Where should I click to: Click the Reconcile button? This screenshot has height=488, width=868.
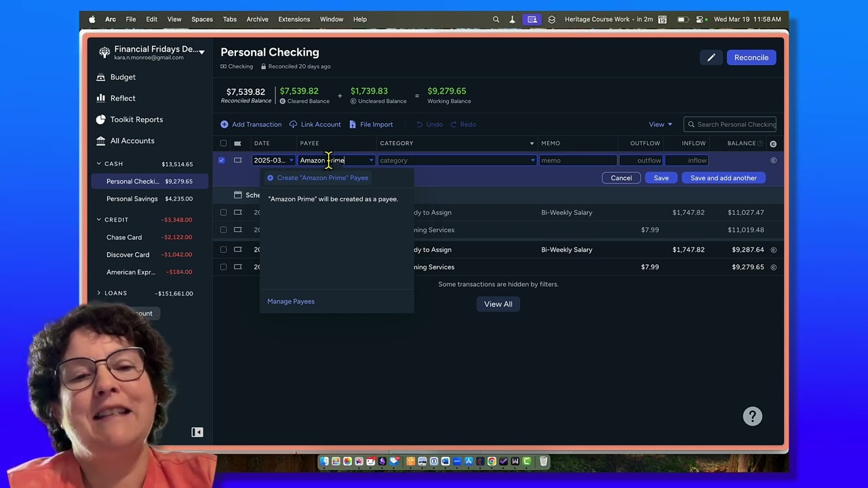pos(751,58)
